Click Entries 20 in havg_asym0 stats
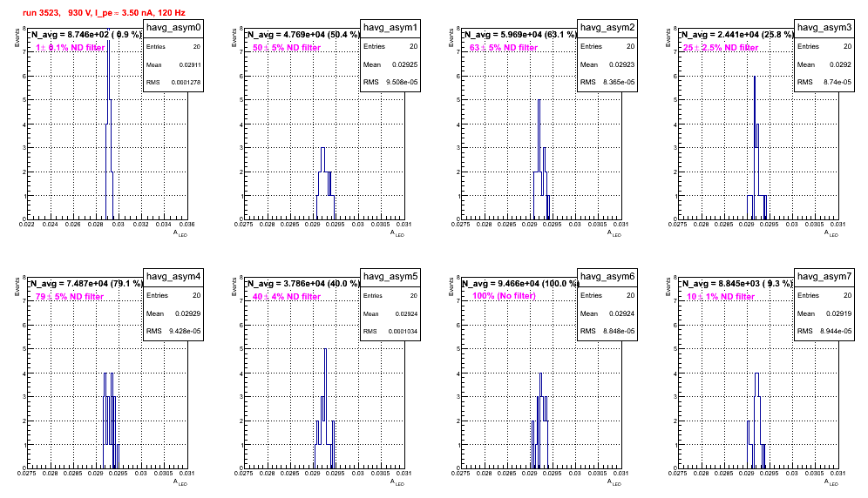 click(173, 47)
